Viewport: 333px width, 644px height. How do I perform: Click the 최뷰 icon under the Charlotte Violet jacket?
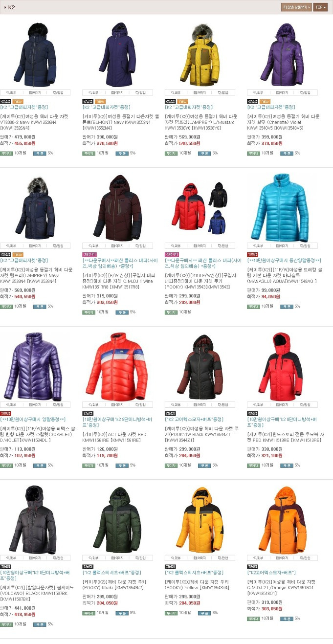[258, 92]
